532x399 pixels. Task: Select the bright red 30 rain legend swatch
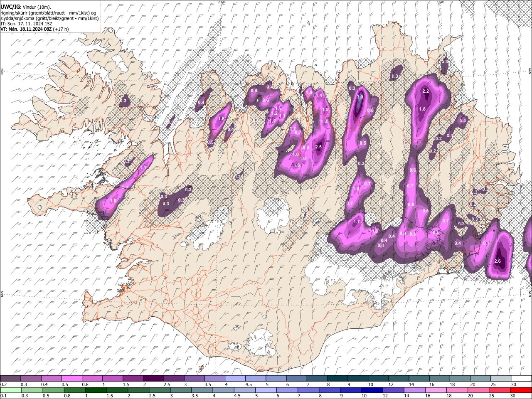pyautogui.click(x=521, y=390)
